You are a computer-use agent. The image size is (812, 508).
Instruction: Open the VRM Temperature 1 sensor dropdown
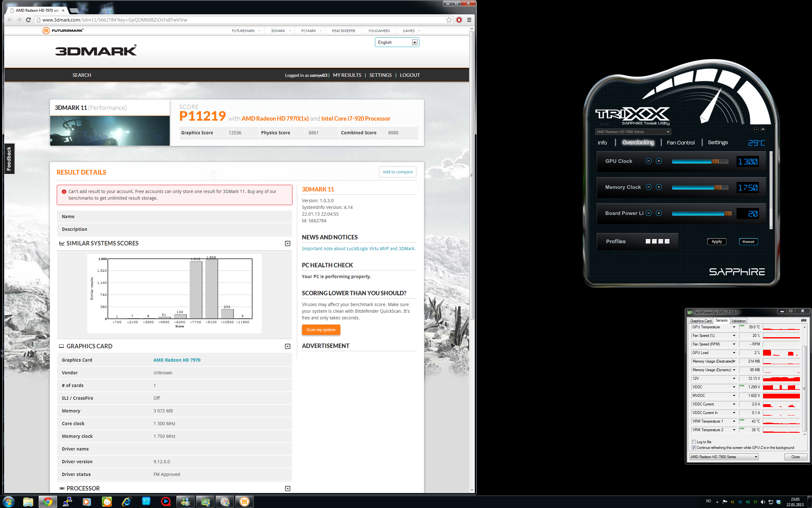pos(734,421)
